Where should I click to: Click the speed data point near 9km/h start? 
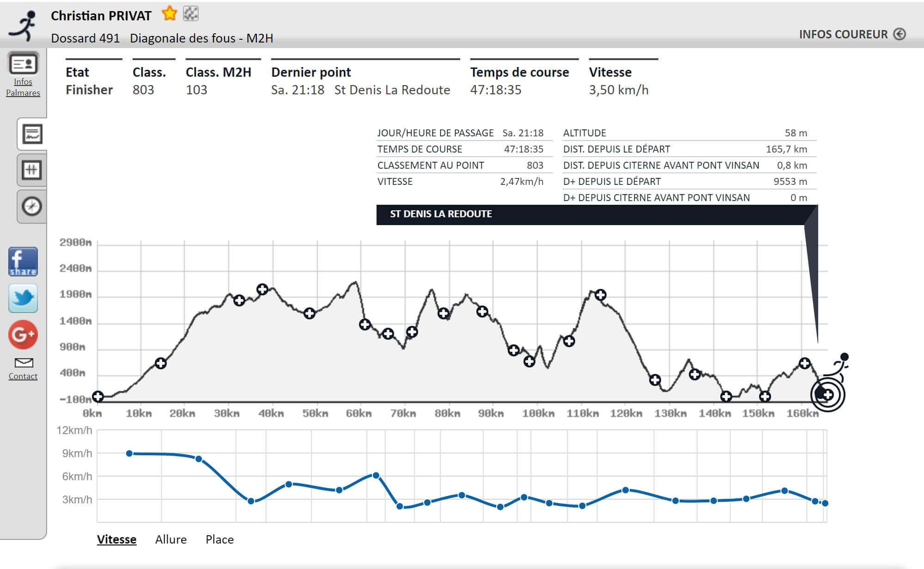[x=129, y=453]
